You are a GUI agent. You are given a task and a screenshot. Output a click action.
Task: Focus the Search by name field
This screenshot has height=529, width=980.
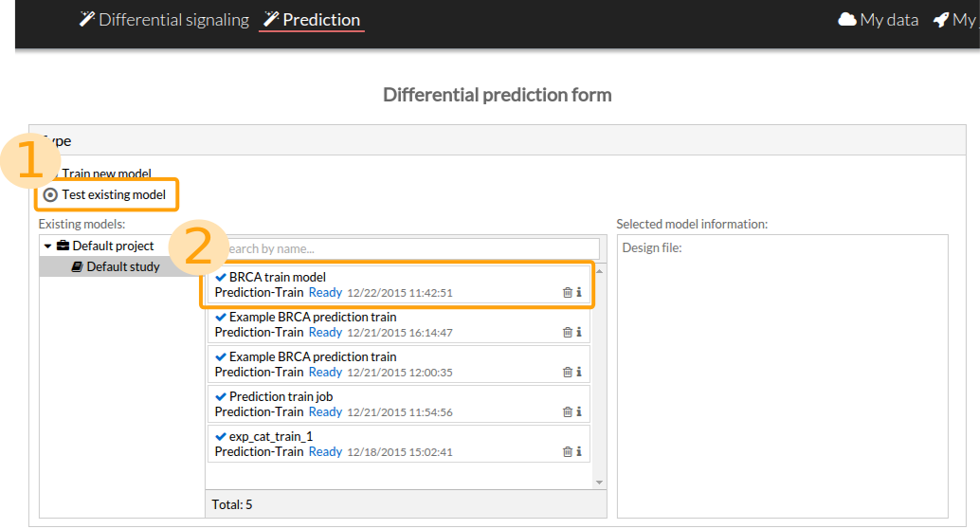click(409, 248)
